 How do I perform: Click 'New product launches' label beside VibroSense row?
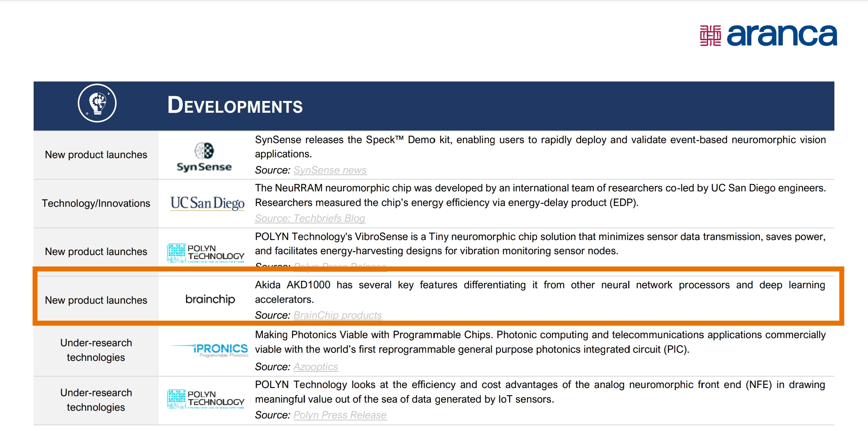tap(96, 252)
